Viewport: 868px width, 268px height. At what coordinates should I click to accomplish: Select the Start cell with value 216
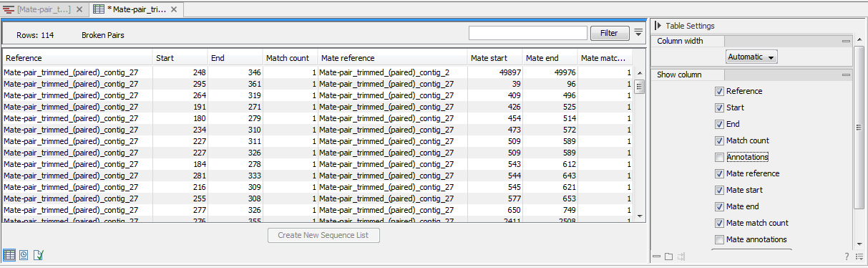(180, 187)
